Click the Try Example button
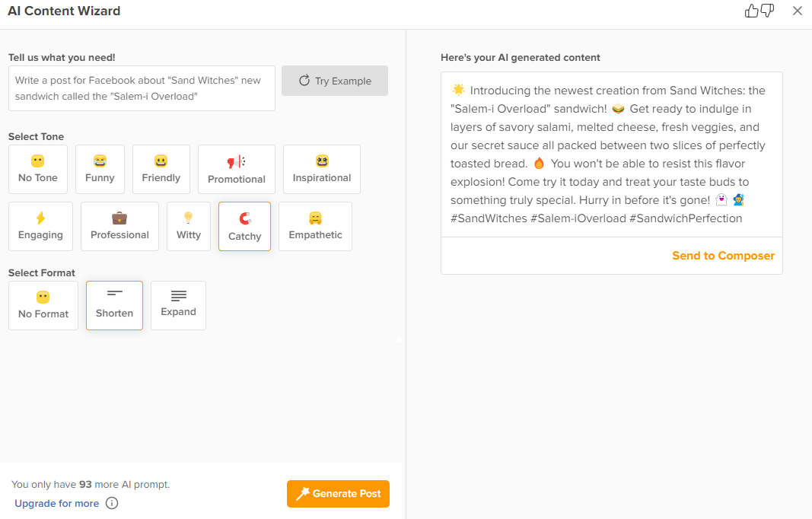The height and width of the screenshot is (519, 812). [x=335, y=80]
